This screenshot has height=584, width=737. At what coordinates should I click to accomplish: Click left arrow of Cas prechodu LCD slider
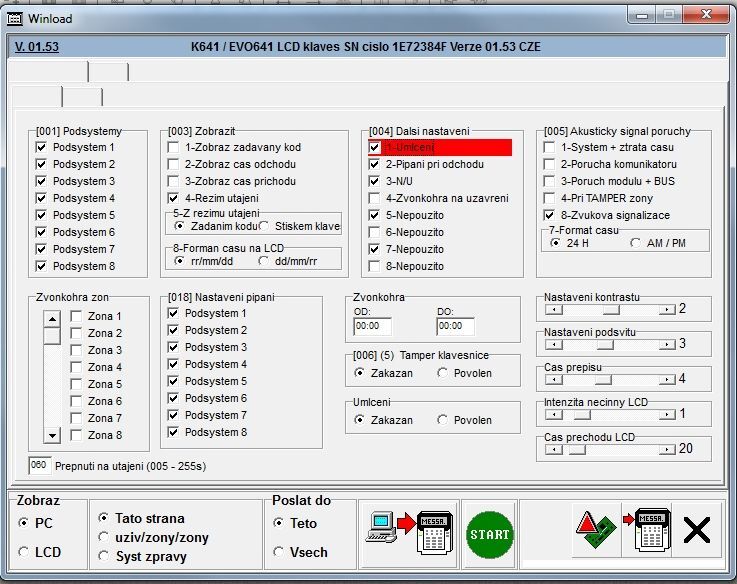coord(551,449)
